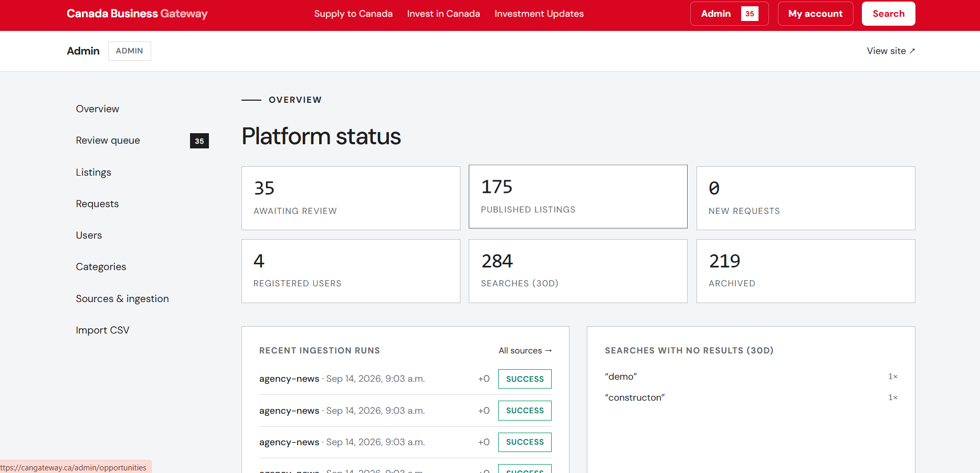980x473 pixels.
Task: Click the OVERVIEW section label
Action: pos(295,100)
